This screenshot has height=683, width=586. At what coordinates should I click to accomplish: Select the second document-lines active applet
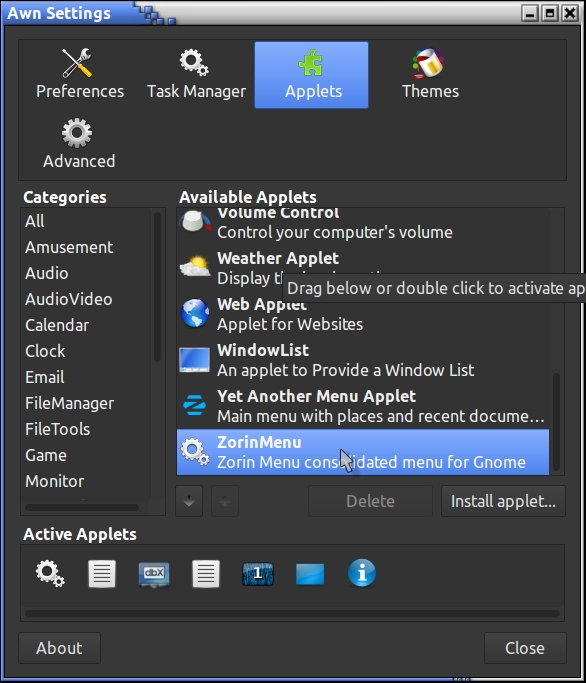(x=206, y=574)
